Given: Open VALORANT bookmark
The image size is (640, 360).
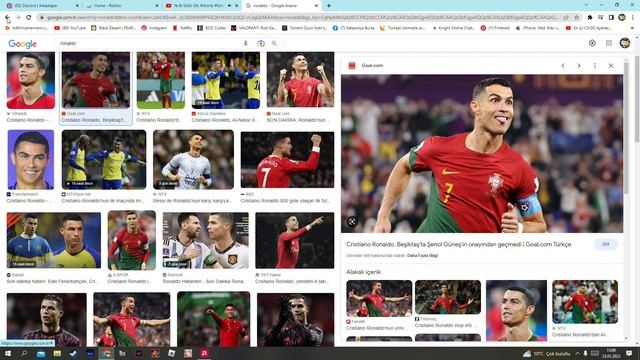Looking at the screenshot, I should tap(253, 28).
